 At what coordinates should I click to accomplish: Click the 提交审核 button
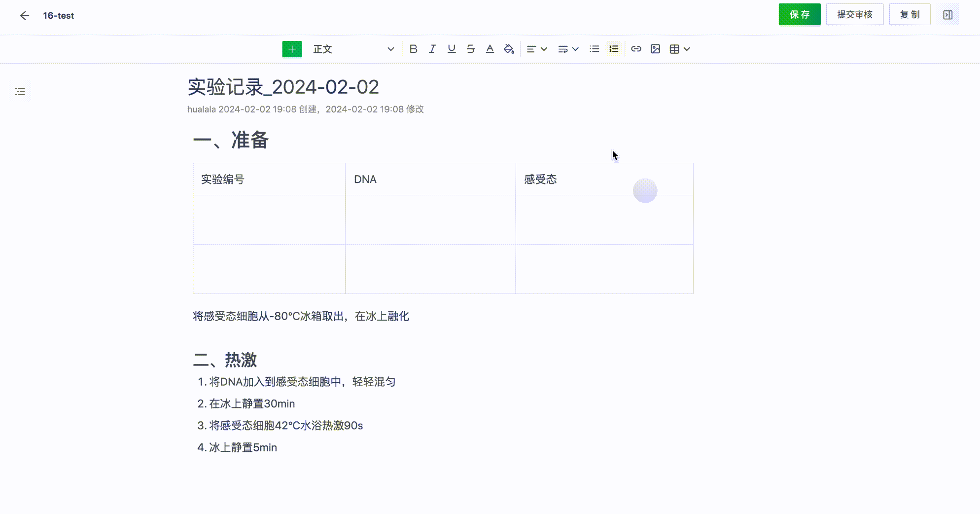click(x=854, y=15)
